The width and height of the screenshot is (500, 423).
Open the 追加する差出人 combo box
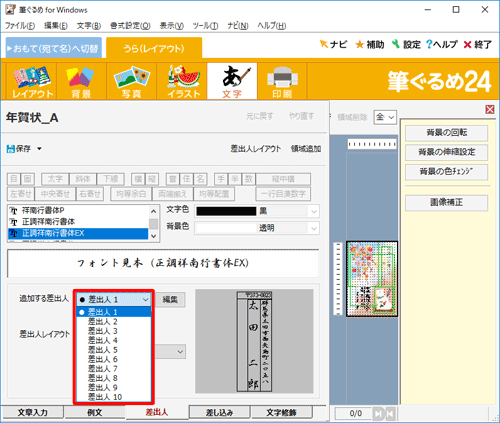pyautogui.click(x=114, y=299)
